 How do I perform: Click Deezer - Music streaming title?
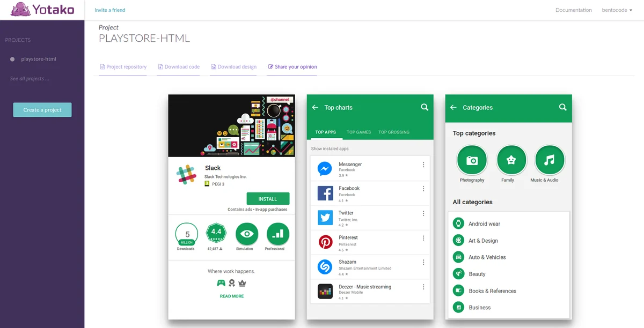(365, 287)
